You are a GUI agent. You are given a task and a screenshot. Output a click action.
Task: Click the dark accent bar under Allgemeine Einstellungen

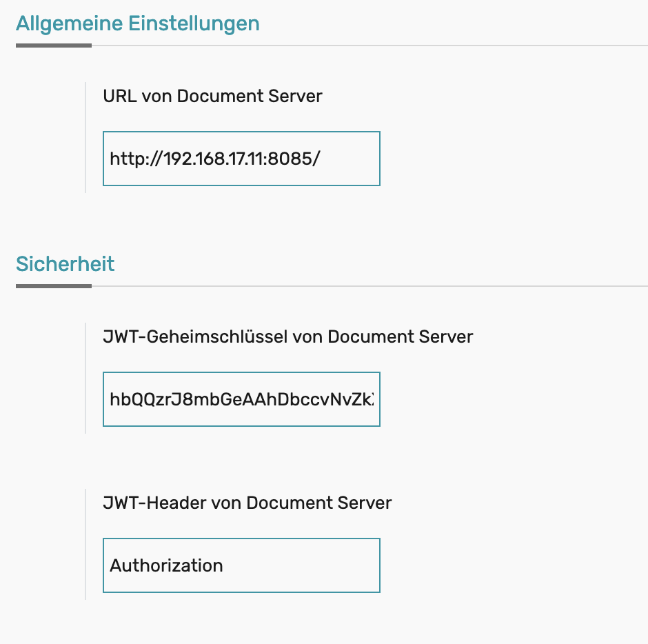coord(54,46)
